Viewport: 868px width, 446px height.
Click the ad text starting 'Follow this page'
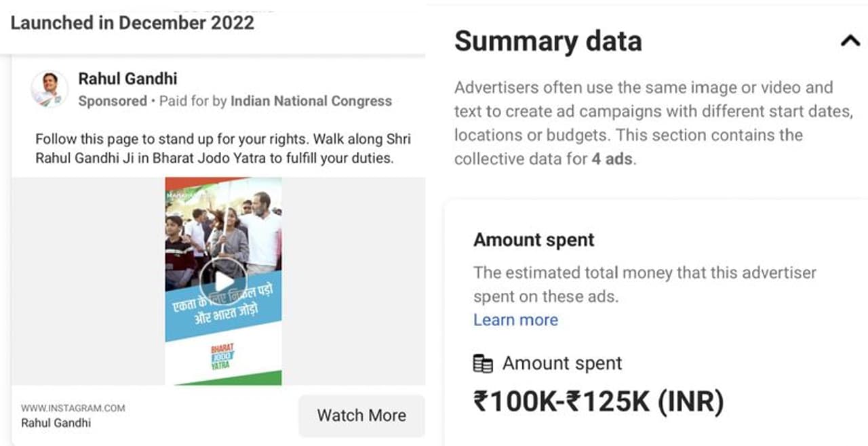tap(222, 149)
